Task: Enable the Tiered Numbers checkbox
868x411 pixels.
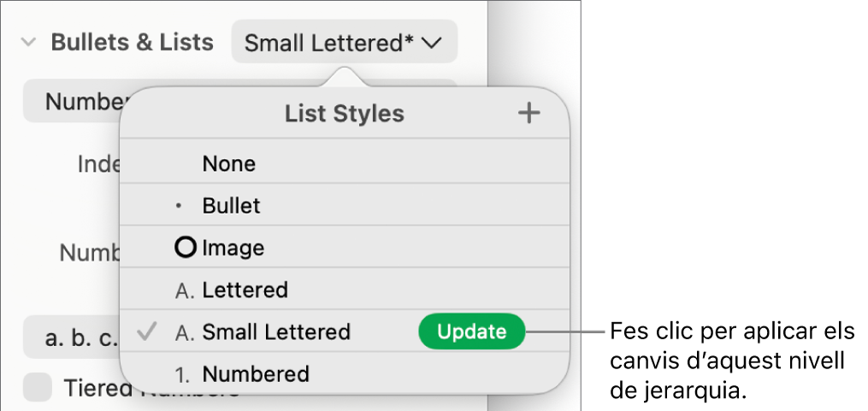Action: click(38, 389)
